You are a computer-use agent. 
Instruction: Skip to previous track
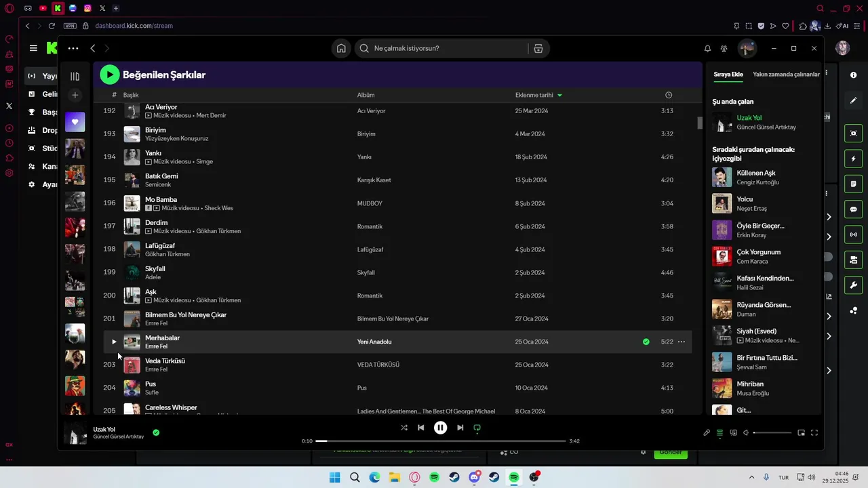tap(421, 428)
